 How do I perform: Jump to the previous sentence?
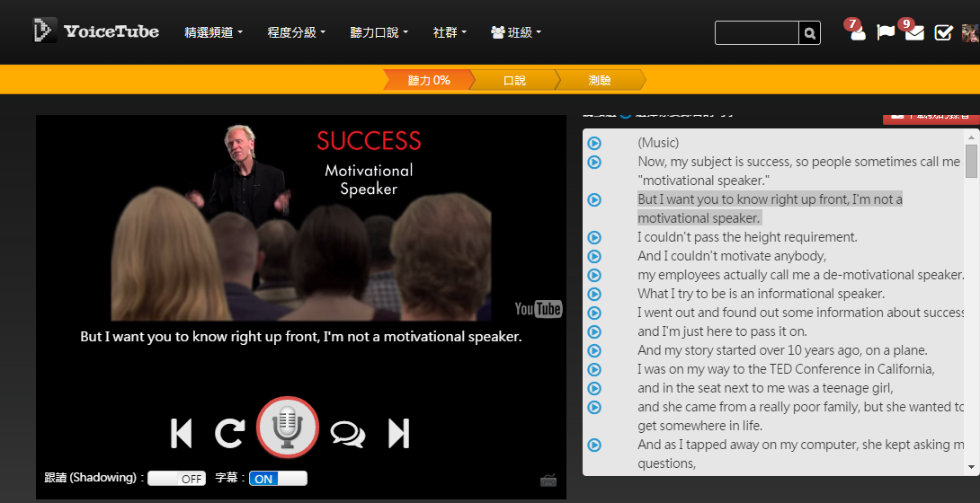click(x=181, y=433)
